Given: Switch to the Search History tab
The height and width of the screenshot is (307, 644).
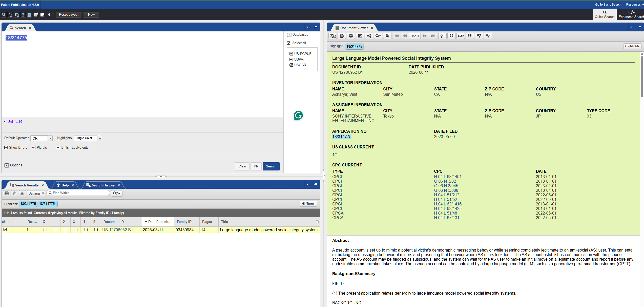Looking at the screenshot, I should click(103, 185).
